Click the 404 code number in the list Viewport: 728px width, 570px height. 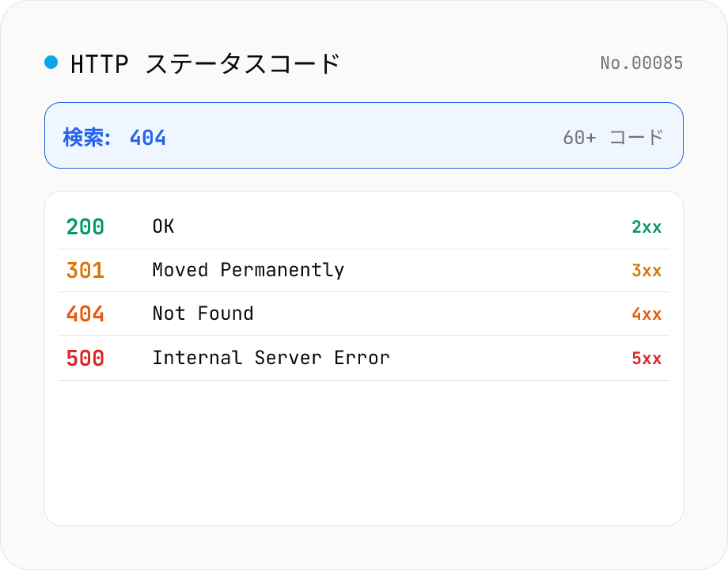(85, 314)
